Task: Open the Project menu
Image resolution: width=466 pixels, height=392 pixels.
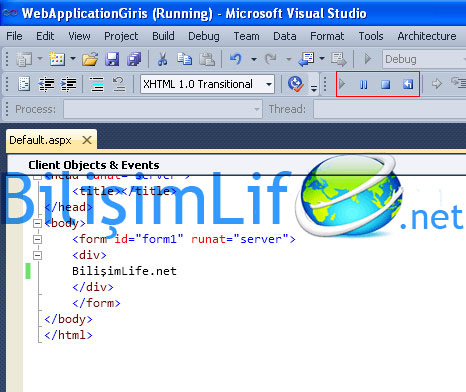Action: pos(121,36)
